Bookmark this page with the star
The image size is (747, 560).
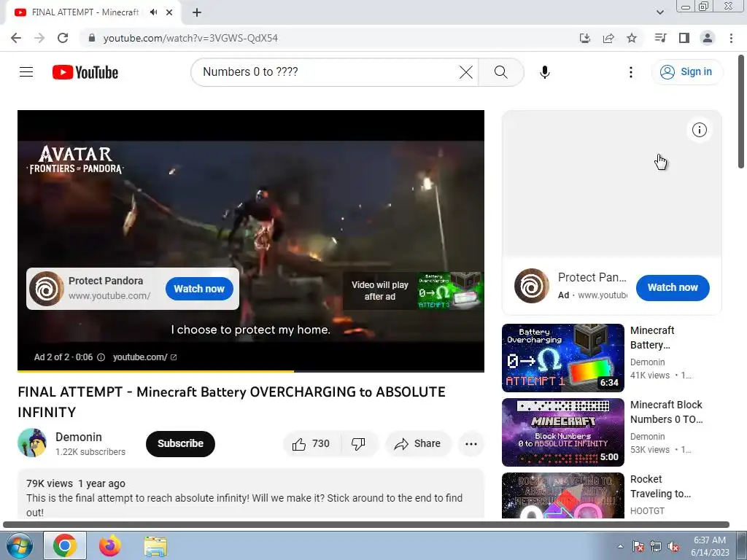pos(632,38)
